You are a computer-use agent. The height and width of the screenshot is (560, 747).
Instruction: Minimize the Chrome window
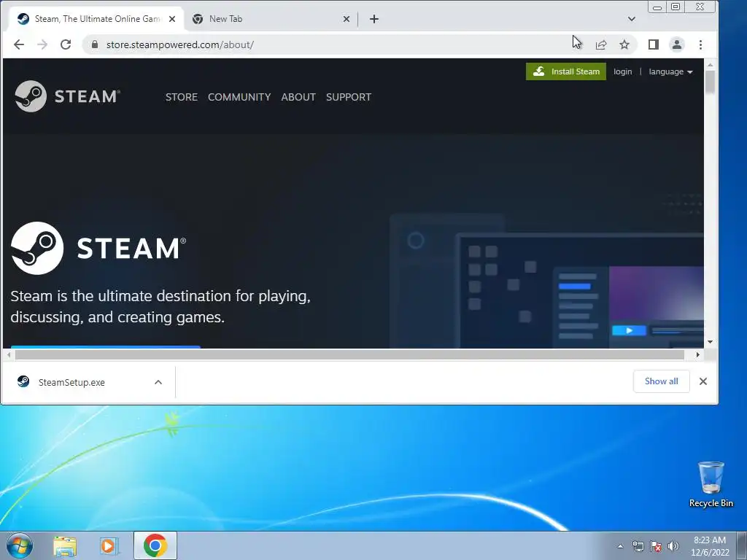pos(657,7)
